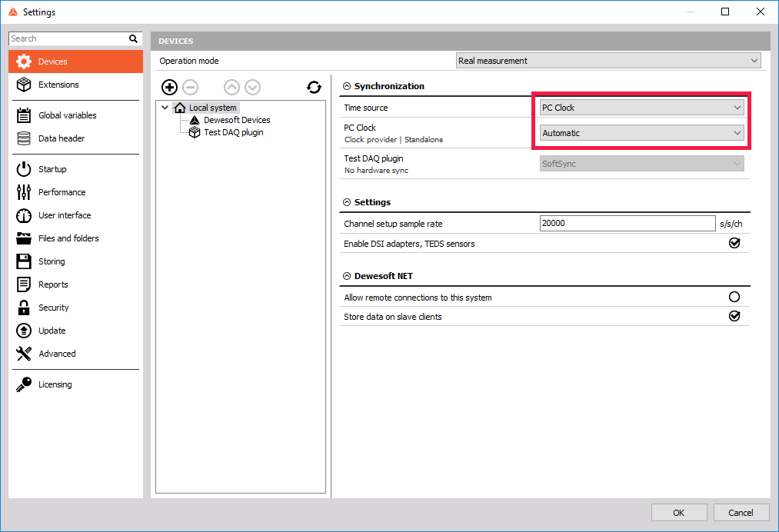Open the PC Clock Automatic dropdown
779x532 pixels.
point(642,133)
